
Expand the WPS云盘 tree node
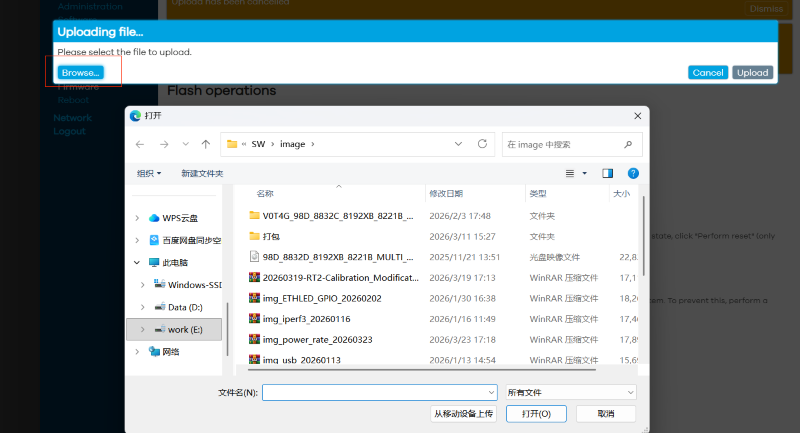click(138, 218)
